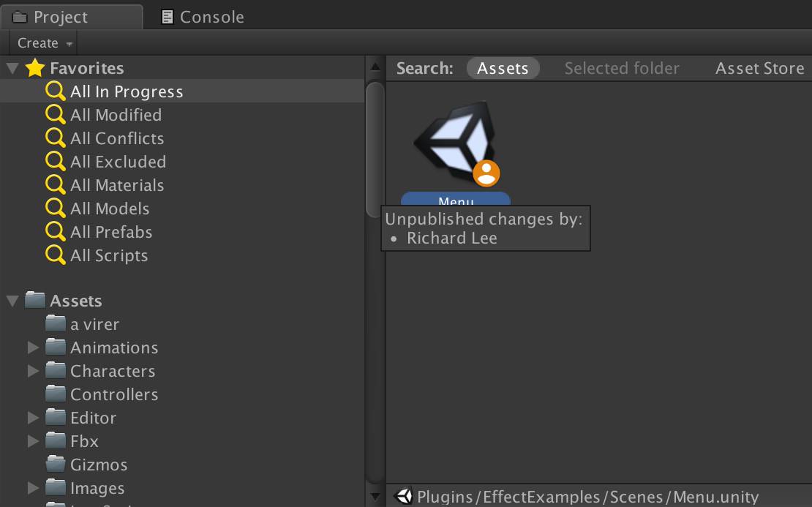Switch search scope to Asset Store
This screenshot has height=507, width=812.
click(760, 68)
